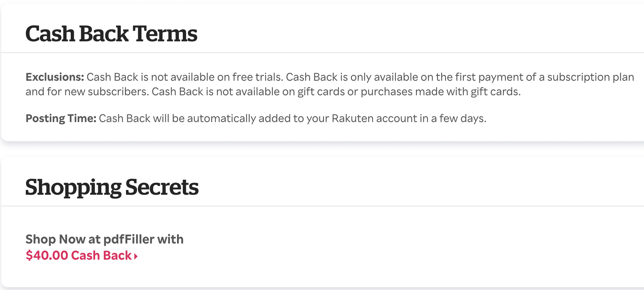Click the Shopping Secrets heading

pyautogui.click(x=112, y=188)
